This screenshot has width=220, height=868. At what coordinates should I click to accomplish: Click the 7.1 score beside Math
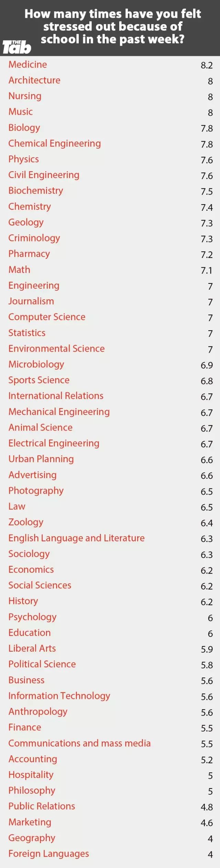[207, 270]
